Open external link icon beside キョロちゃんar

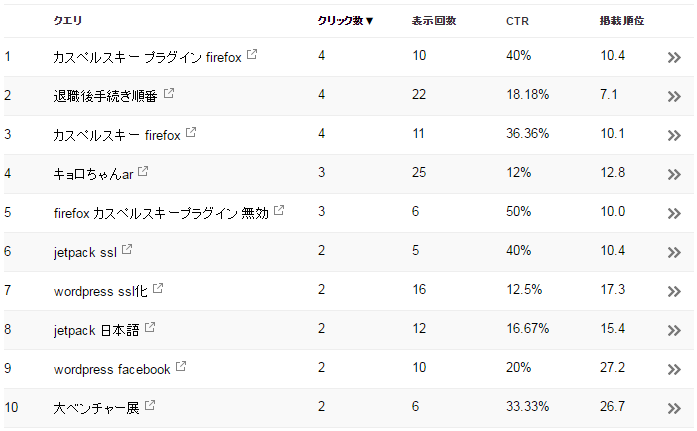coord(143,171)
